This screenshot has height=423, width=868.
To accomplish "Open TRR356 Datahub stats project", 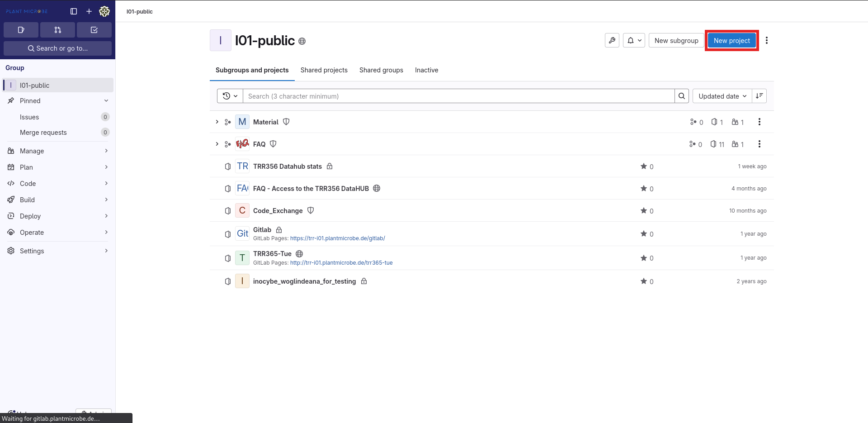I will pos(288,166).
